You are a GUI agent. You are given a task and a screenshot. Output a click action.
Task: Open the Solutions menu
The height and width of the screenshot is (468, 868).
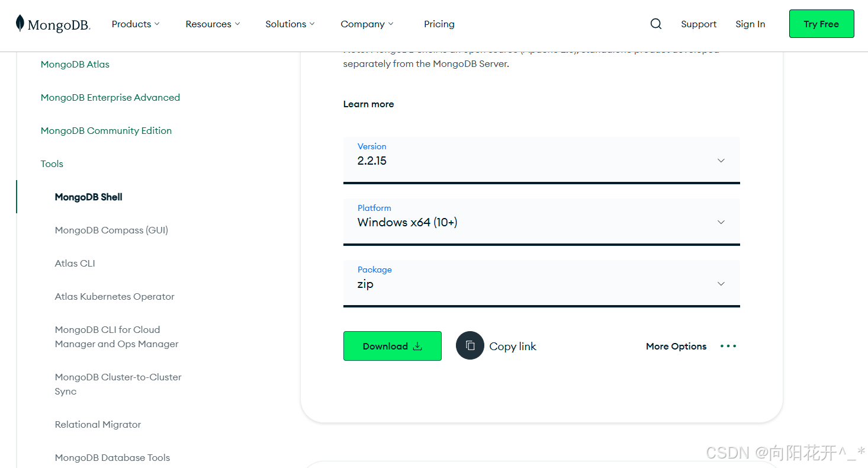point(290,24)
